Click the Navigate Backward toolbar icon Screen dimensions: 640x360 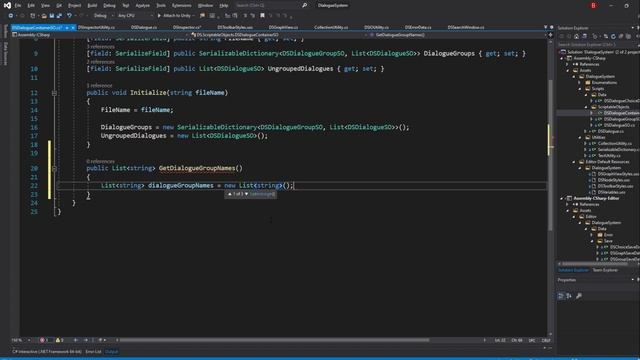point(11,16)
